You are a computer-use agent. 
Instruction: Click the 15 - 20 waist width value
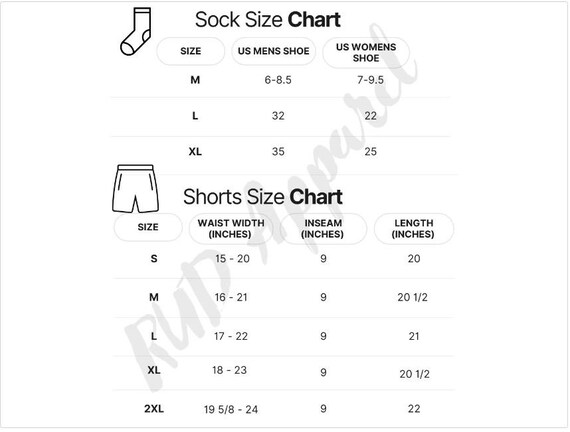(x=232, y=259)
